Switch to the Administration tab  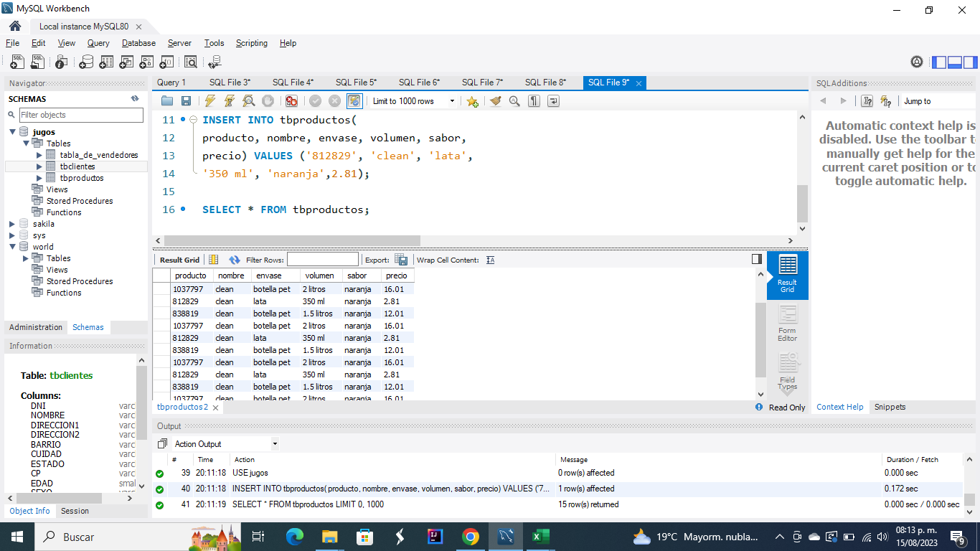[36, 327]
